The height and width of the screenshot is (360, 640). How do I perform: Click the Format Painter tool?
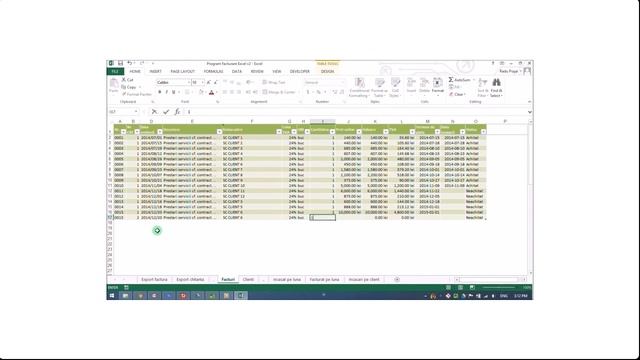137,94
